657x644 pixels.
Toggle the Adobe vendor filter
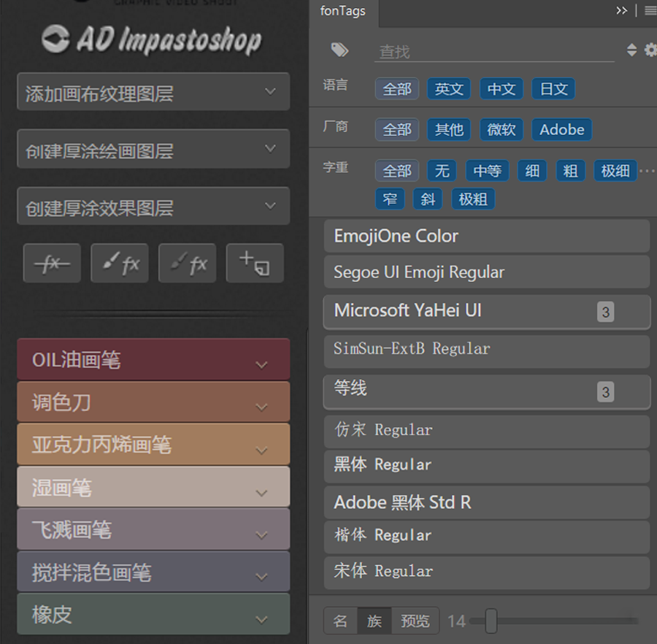click(x=562, y=129)
